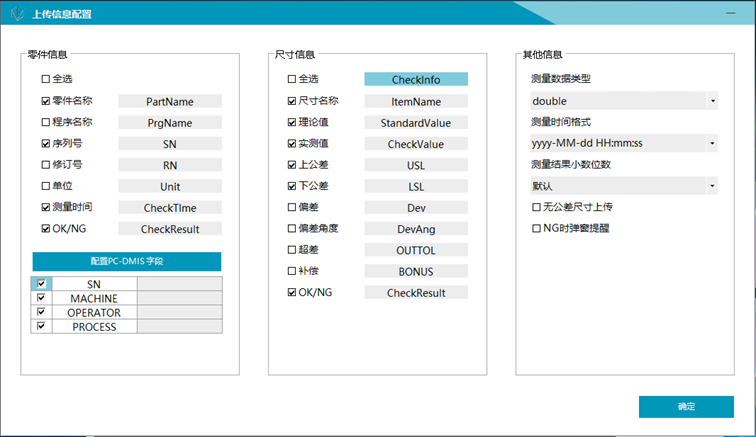Click the PartName field

tap(169, 101)
